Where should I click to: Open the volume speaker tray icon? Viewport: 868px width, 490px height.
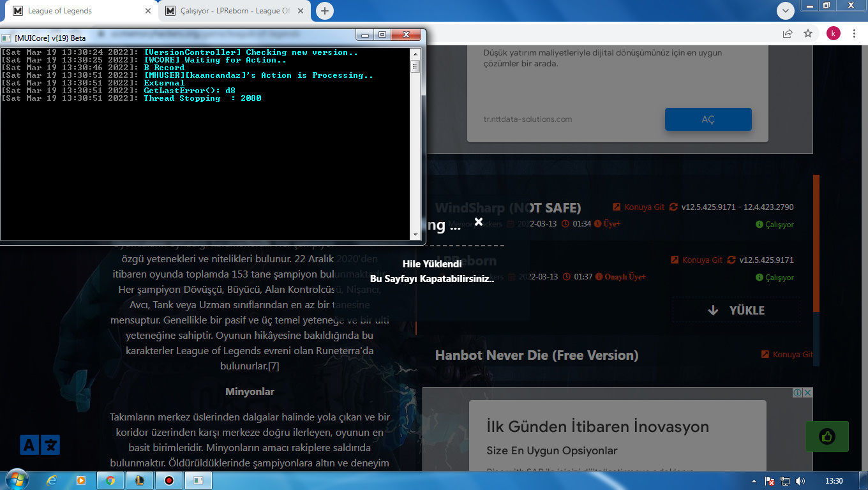pos(800,481)
